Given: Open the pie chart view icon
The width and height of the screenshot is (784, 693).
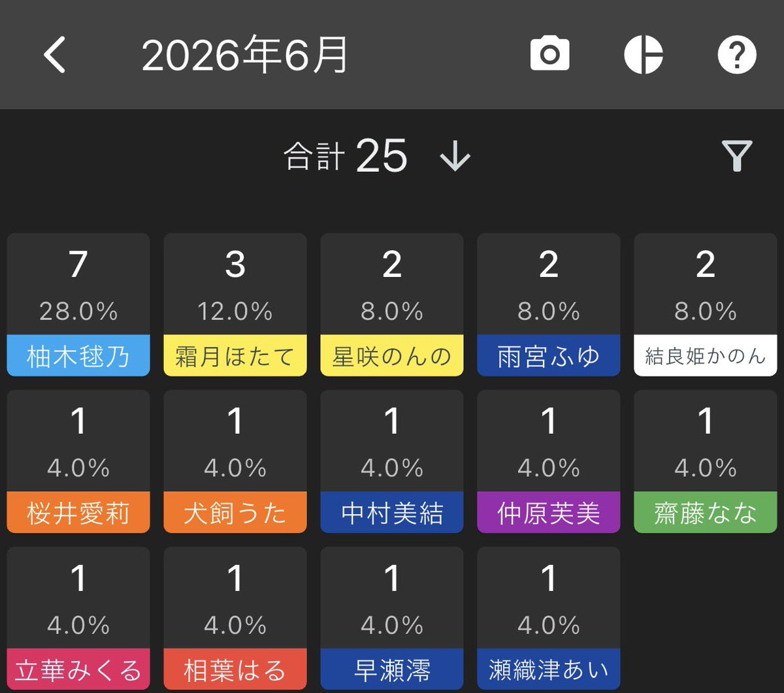Looking at the screenshot, I should click(644, 54).
